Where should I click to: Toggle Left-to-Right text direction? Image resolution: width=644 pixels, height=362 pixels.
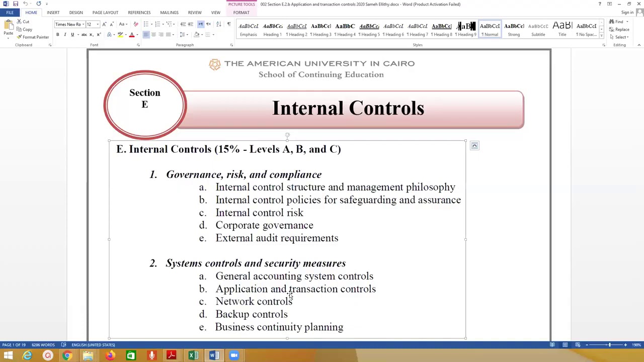(200, 24)
